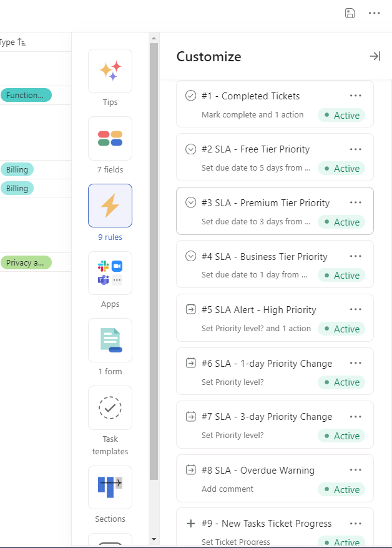
Task: Toggle Active status on #8 Overdue Warning rule
Action: click(x=341, y=489)
